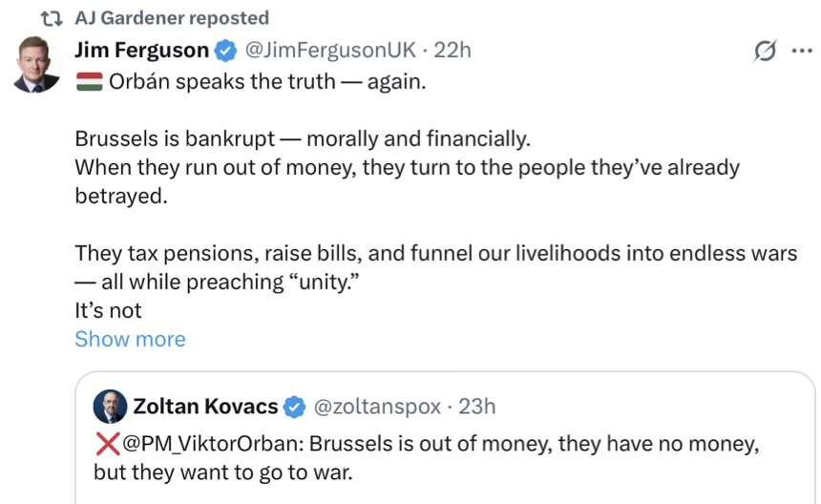Click the verified badge beside Zoltan Kovacs

pyautogui.click(x=295, y=407)
